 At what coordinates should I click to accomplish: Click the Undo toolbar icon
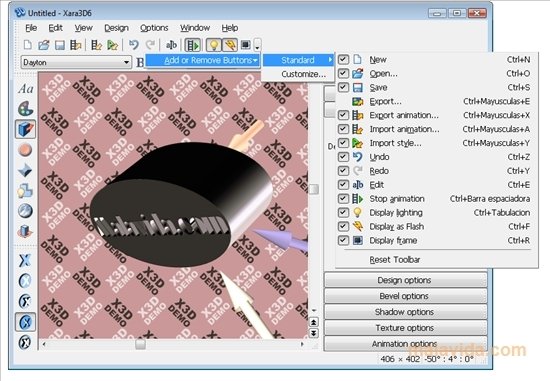(x=134, y=45)
